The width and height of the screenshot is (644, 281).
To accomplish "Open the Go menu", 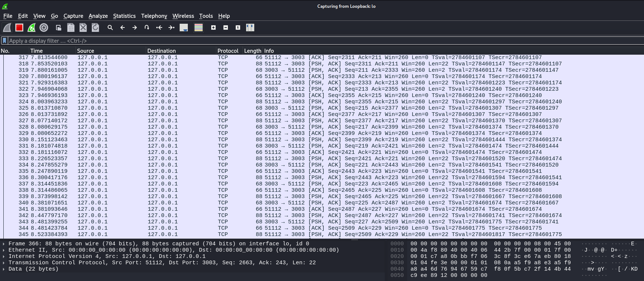I will click(x=55, y=16).
